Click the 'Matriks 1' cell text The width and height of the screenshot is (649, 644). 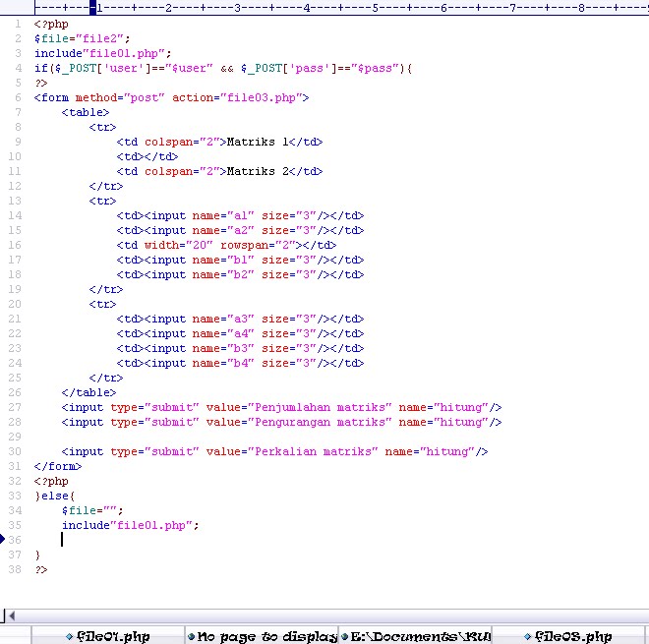[x=258, y=142]
